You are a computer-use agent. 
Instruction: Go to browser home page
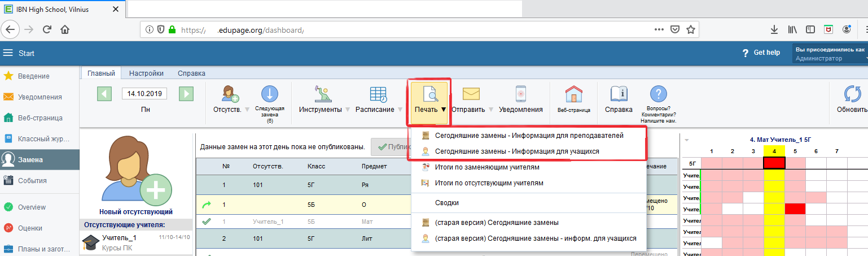pyautogui.click(x=65, y=29)
